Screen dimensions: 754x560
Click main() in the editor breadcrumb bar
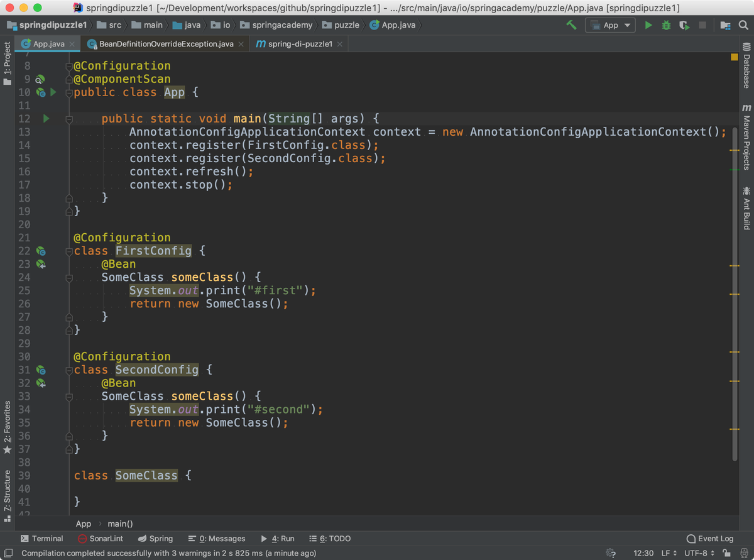point(120,524)
